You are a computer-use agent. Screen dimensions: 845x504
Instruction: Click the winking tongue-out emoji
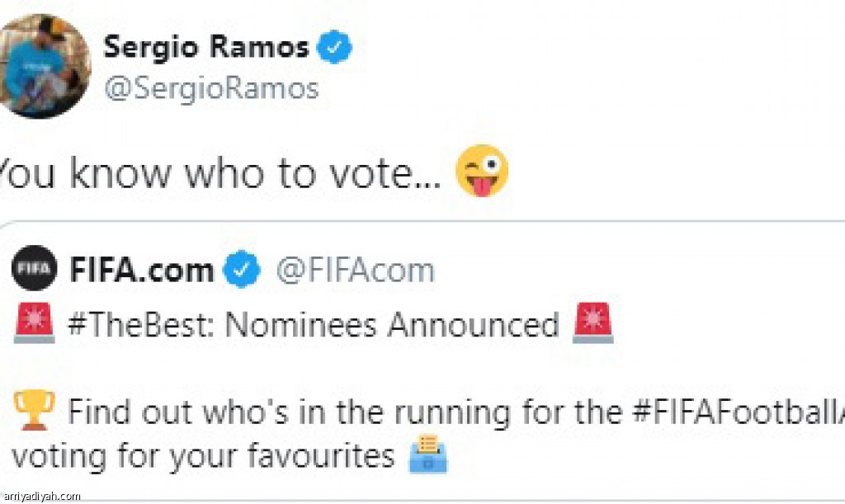481,172
